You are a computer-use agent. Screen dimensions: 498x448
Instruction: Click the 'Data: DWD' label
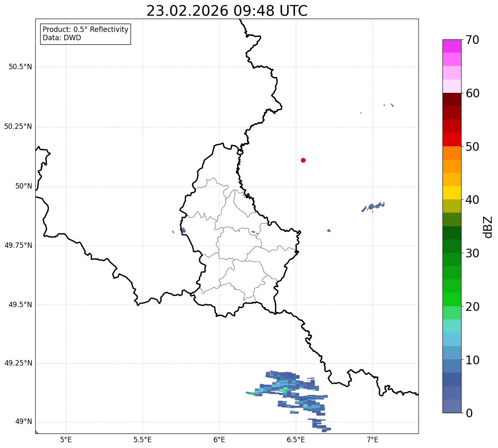click(62, 38)
